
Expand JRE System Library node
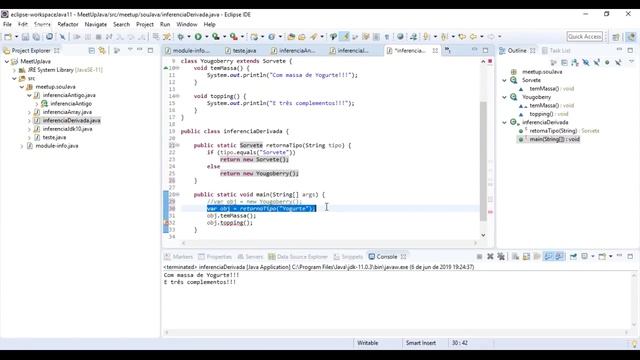14,70
